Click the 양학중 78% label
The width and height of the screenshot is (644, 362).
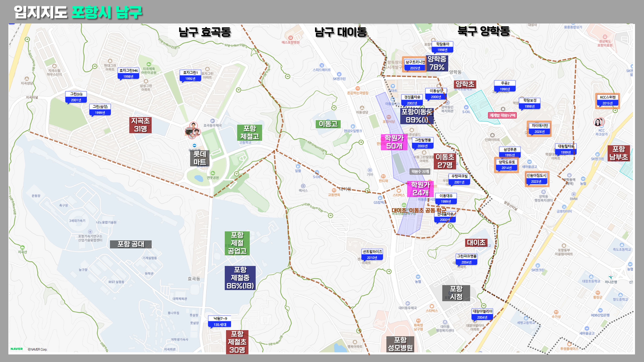pyautogui.click(x=437, y=63)
